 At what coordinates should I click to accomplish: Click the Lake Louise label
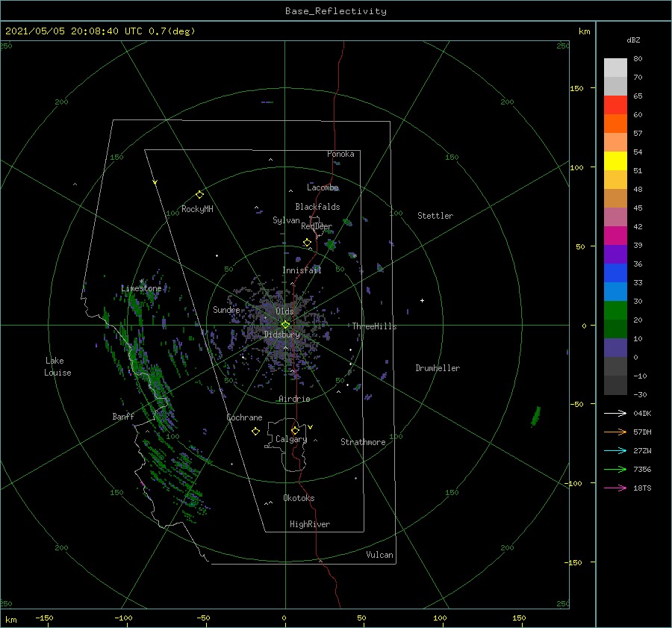point(57,367)
